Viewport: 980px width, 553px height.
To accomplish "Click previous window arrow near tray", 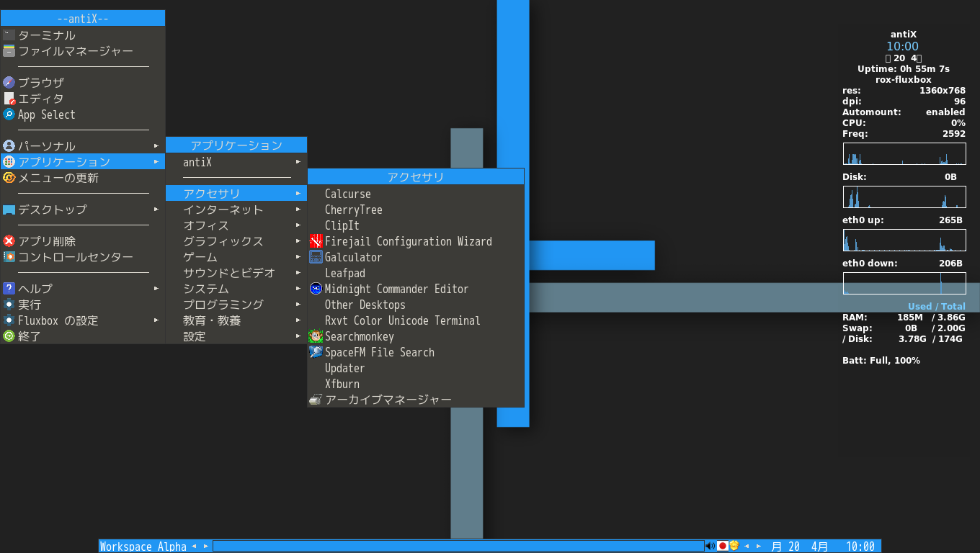I will click(747, 547).
